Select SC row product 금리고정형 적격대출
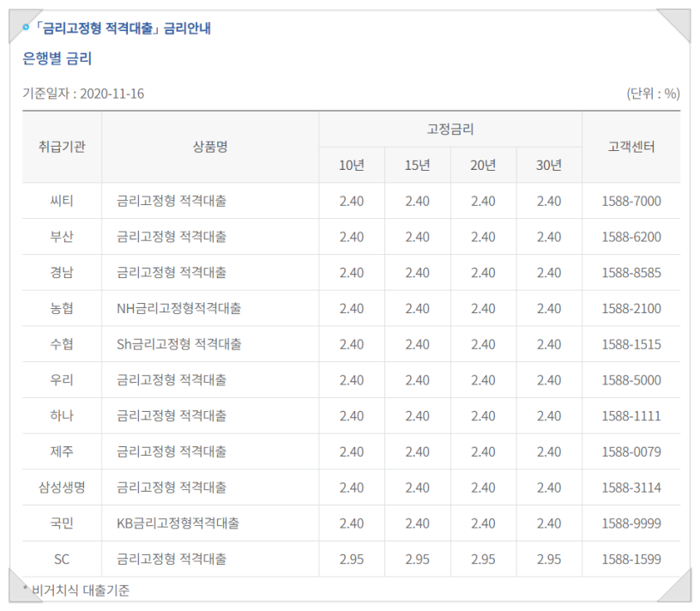Screen dimensions: 700x611 tap(172, 560)
